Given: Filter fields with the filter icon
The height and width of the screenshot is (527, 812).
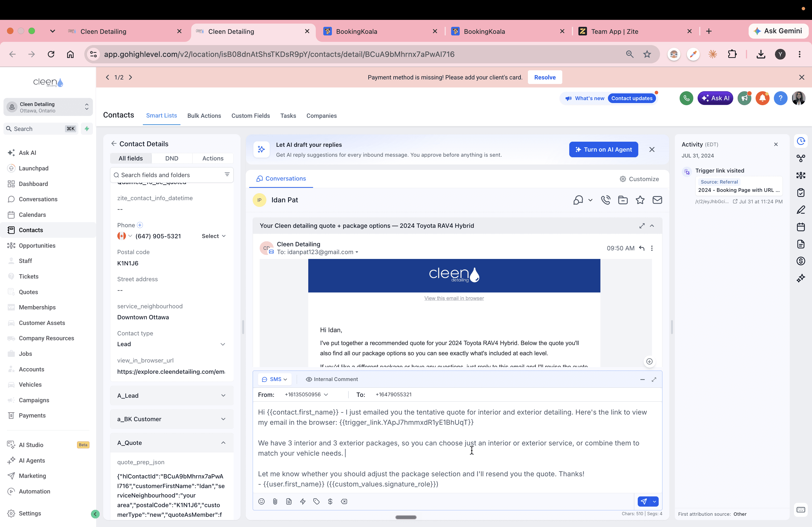Looking at the screenshot, I should [x=227, y=174].
